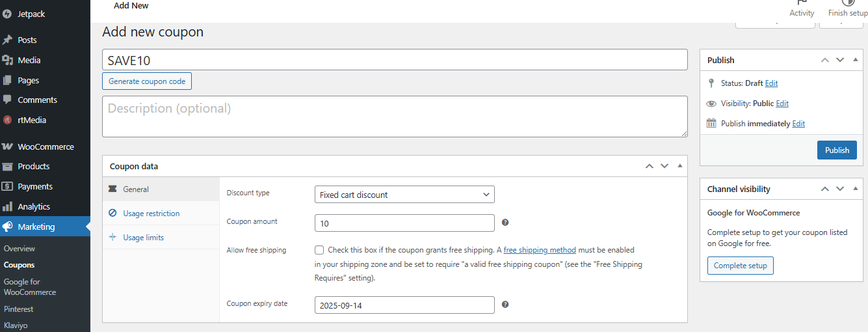Edit the Publish immediately setting
Image resolution: width=868 pixels, height=332 pixels.
point(798,124)
